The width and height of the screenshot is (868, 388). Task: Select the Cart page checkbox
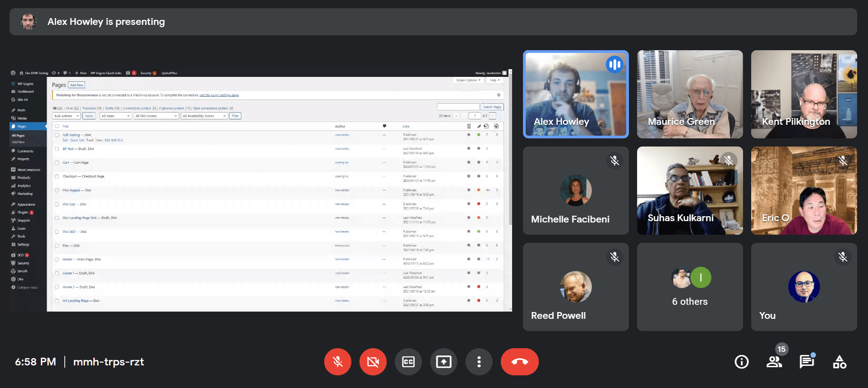(x=57, y=162)
